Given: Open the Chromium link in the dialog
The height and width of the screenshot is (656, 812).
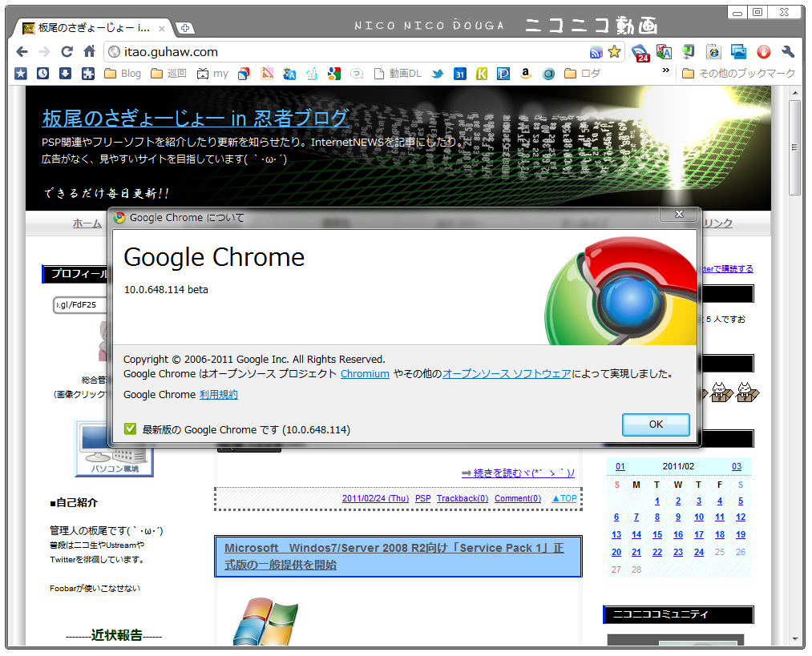Looking at the screenshot, I should point(365,373).
